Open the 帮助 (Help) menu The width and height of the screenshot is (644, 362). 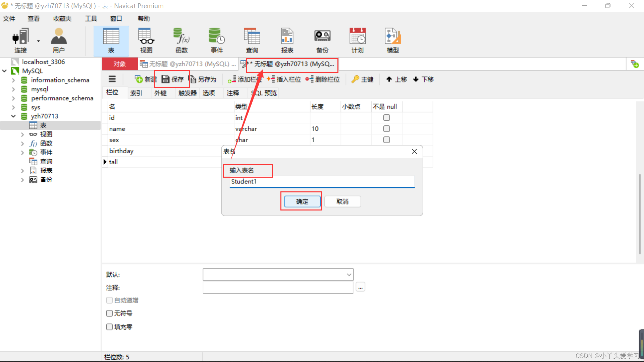point(144,18)
